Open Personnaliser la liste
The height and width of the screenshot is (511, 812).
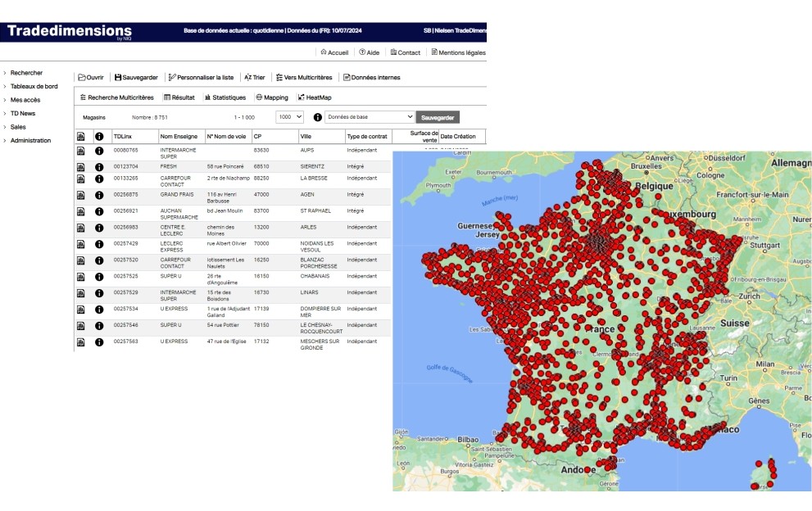[201, 78]
